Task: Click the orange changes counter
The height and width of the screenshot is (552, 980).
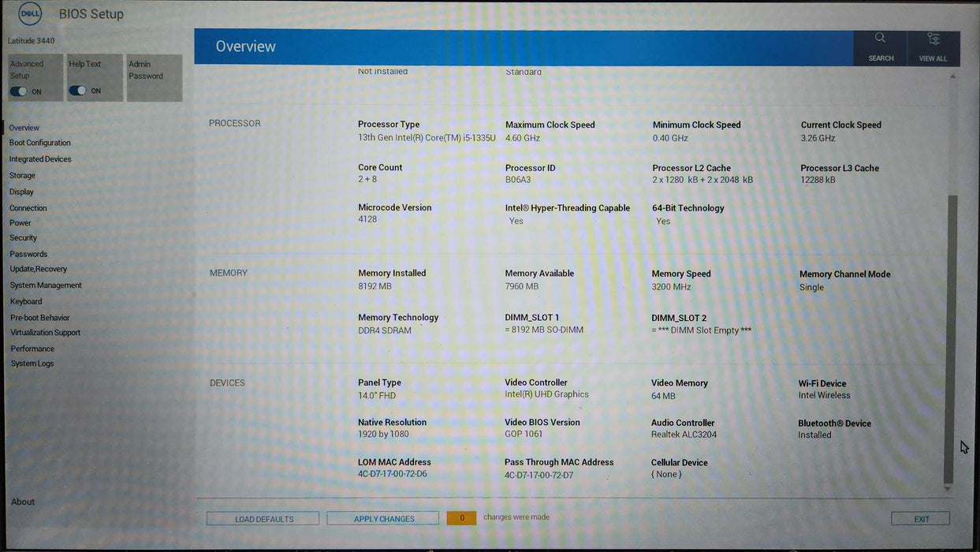Action: tap(461, 518)
